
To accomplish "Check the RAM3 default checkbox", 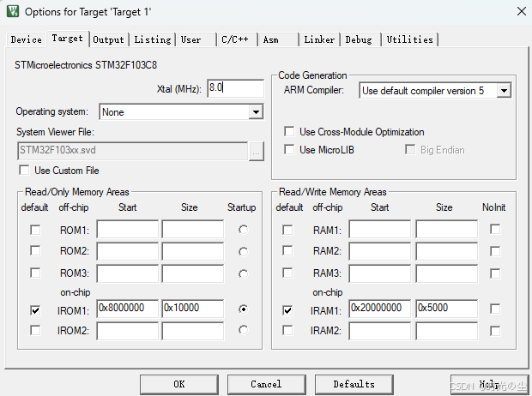I will click(x=287, y=273).
